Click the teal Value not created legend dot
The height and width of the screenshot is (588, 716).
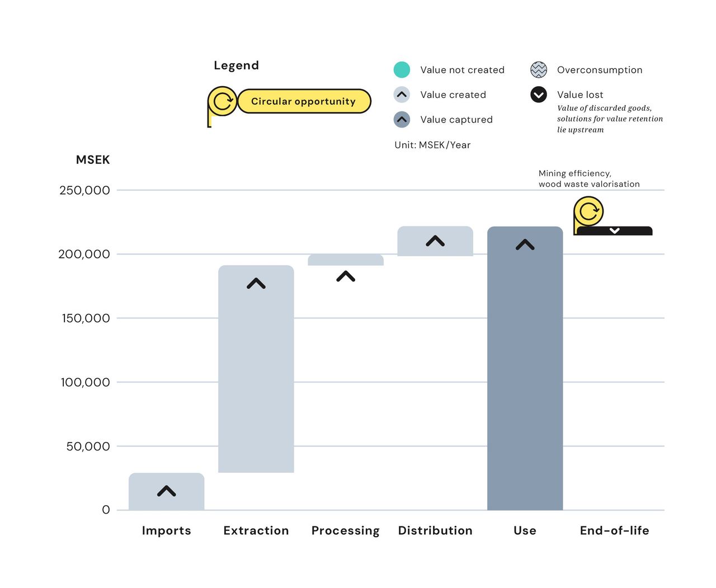click(x=402, y=70)
